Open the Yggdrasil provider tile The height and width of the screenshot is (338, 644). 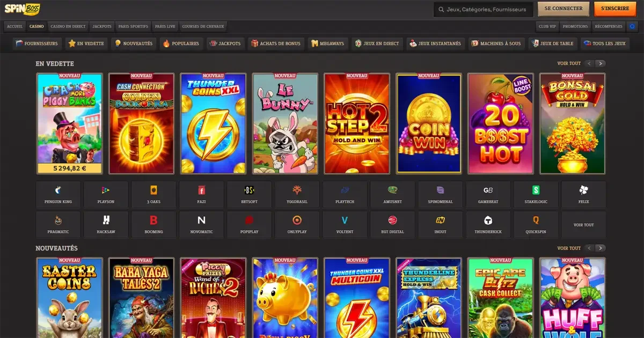[x=297, y=195]
